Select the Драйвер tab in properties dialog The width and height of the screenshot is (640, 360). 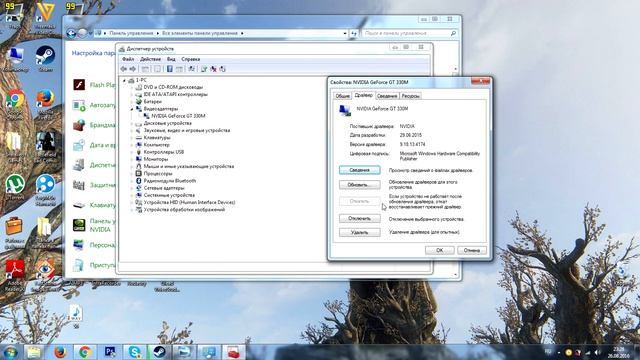[x=363, y=95]
